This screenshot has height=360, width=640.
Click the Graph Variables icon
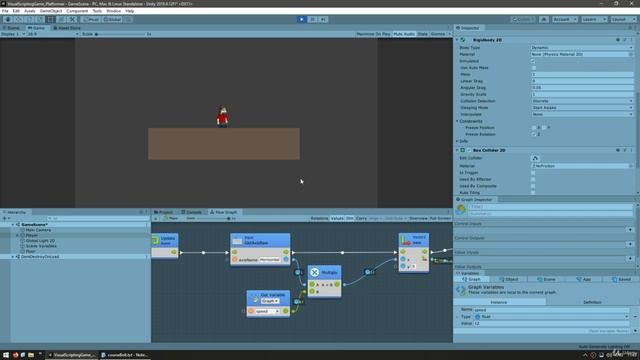point(461,290)
